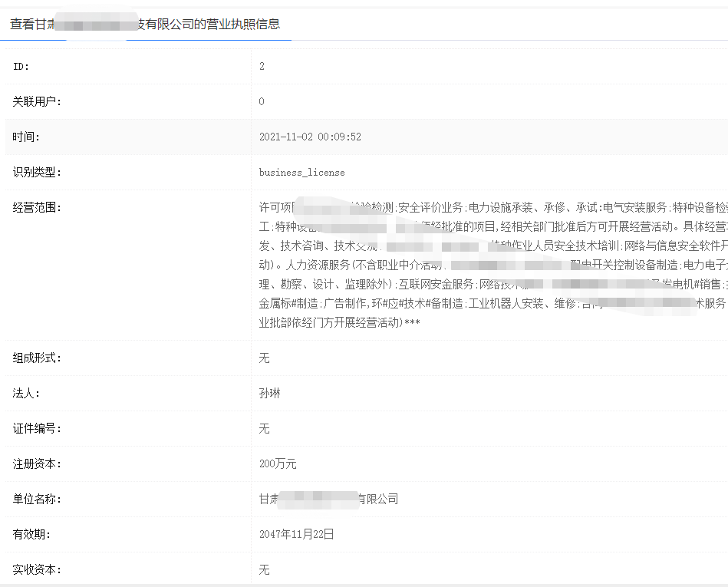Click the 营业执照信息 tab title
Viewport: 728px width, 587px height.
pos(146,24)
